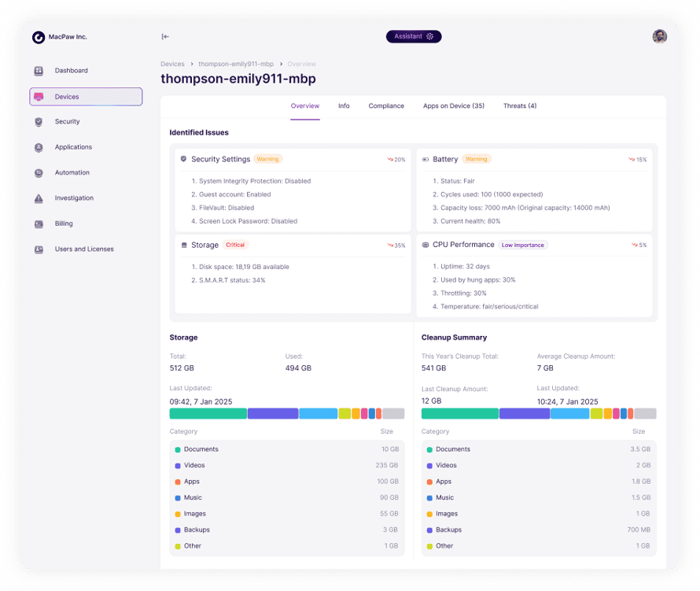Click the Automation icon in sidebar
The height and width of the screenshot is (591, 700).
coord(39,173)
